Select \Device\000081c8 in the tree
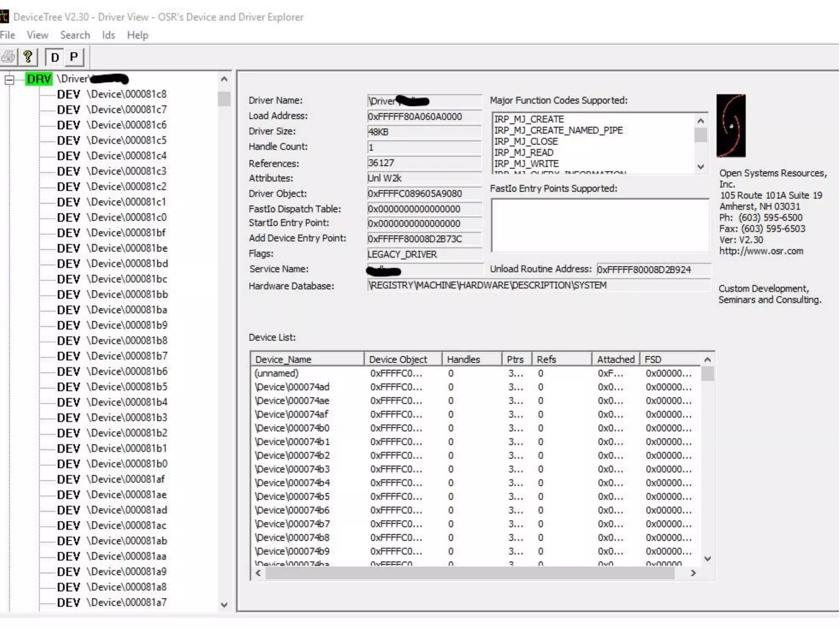The height and width of the screenshot is (630, 840). point(126,94)
